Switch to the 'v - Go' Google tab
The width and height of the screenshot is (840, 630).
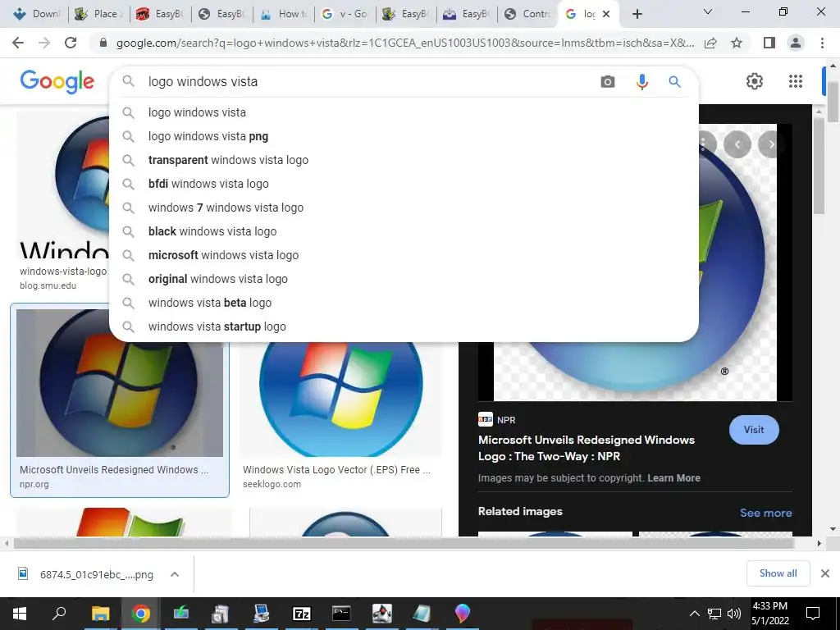345,14
